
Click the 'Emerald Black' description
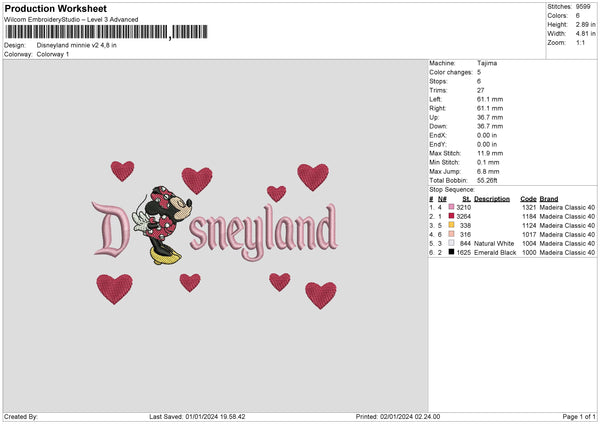pos(495,253)
